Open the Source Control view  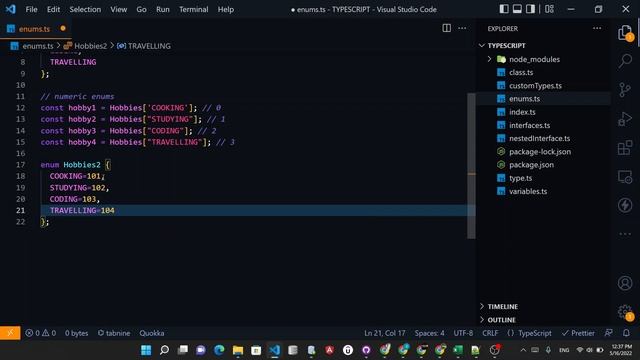625,90
